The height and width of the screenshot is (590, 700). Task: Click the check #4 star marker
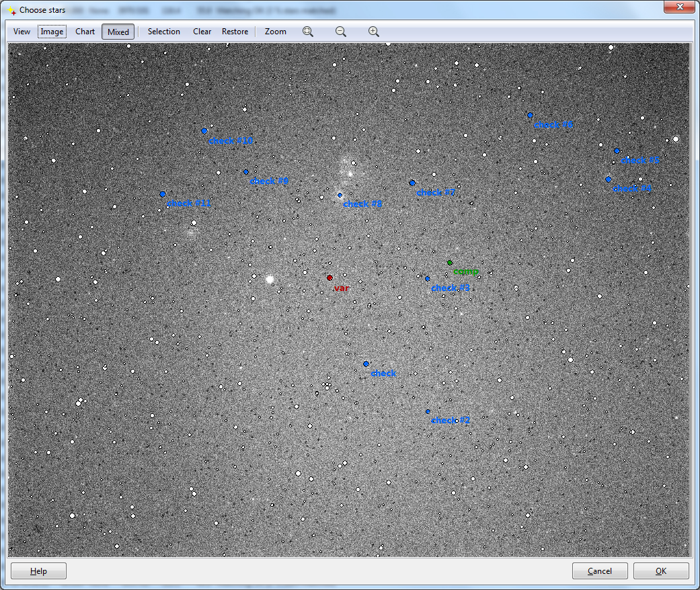609,179
